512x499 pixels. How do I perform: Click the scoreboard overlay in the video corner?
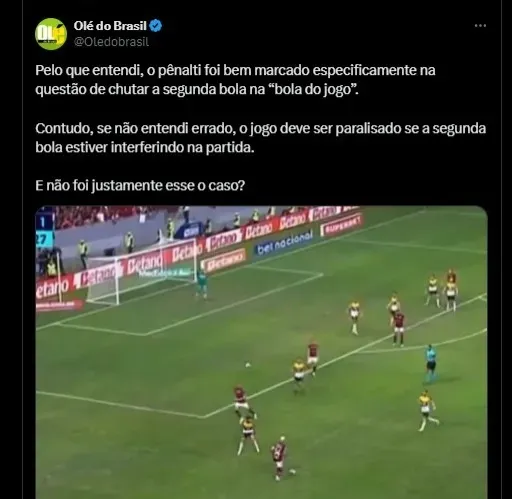[44, 230]
